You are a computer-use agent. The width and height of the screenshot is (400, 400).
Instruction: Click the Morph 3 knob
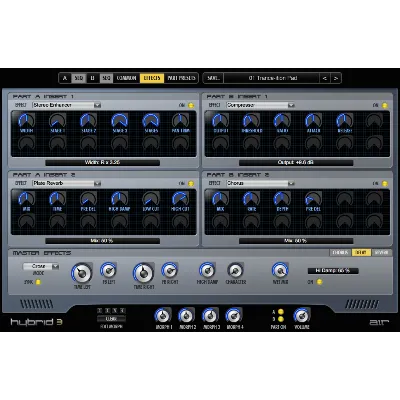(210, 315)
